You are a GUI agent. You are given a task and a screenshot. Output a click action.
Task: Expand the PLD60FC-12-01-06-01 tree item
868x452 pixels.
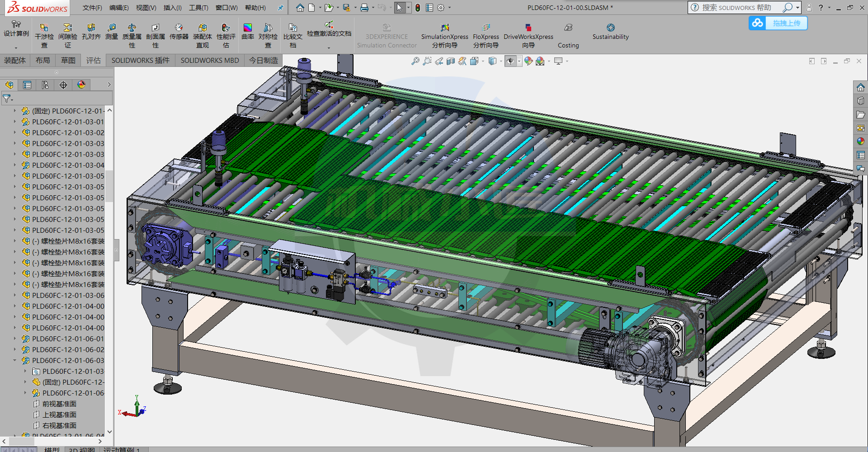14,339
